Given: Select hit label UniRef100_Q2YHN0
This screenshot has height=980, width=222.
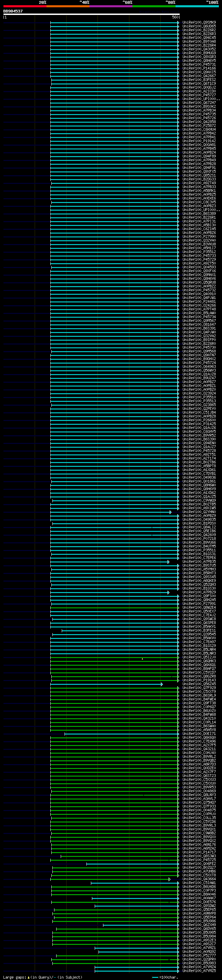Looking at the screenshot, I should (x=199, y=512).
